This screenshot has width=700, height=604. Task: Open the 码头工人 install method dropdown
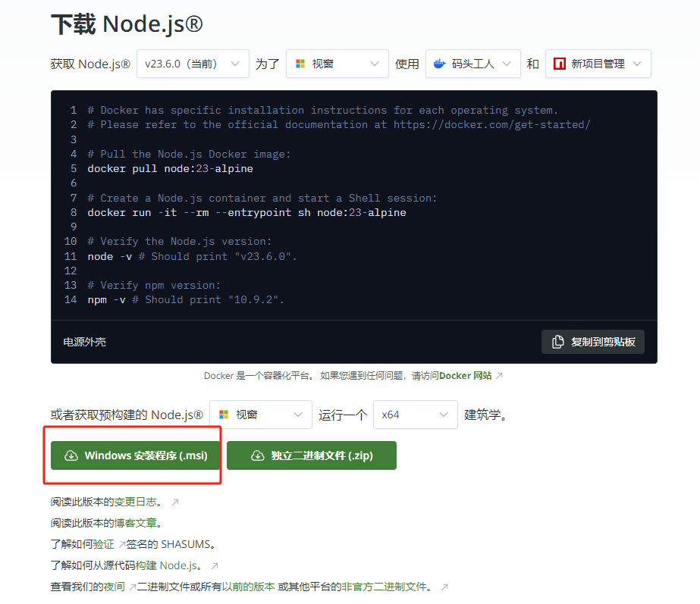point(472,64)
